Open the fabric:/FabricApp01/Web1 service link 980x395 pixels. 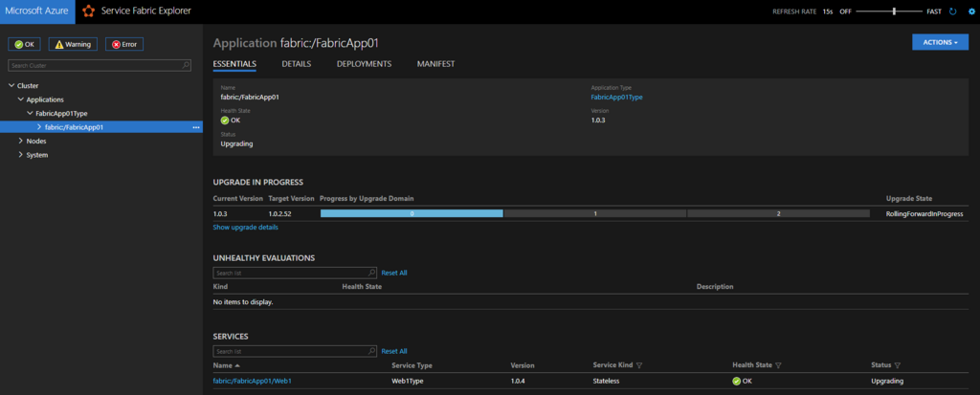coord(252,382)
